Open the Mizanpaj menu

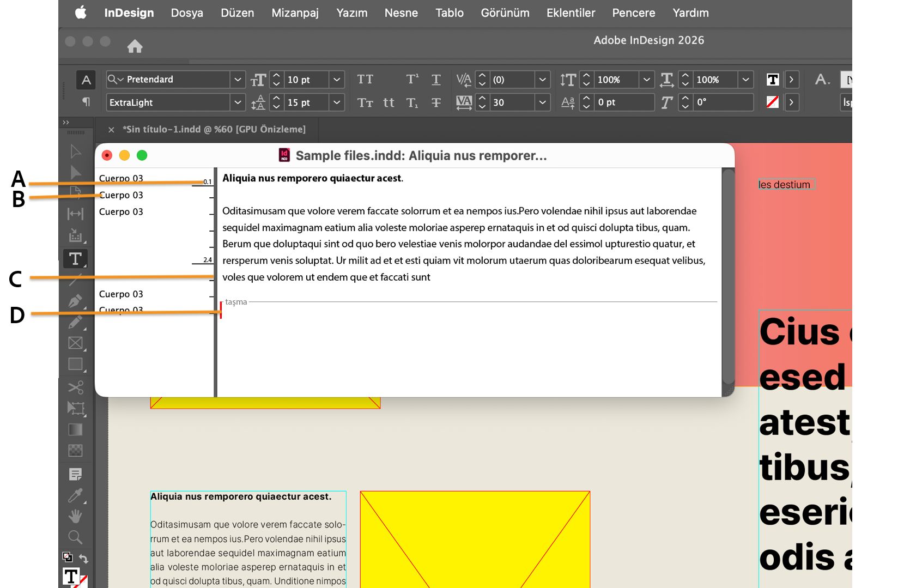point(295,13)
